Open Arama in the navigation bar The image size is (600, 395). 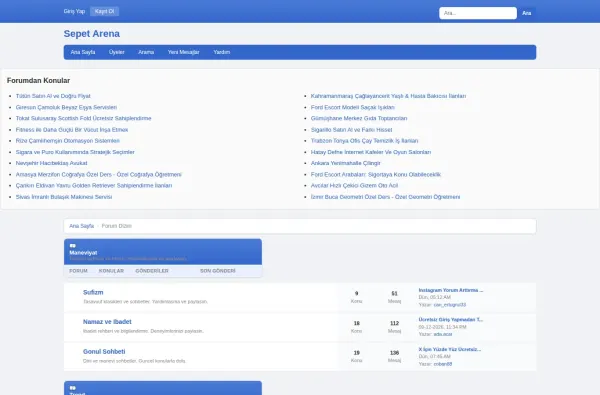point(146,52)
